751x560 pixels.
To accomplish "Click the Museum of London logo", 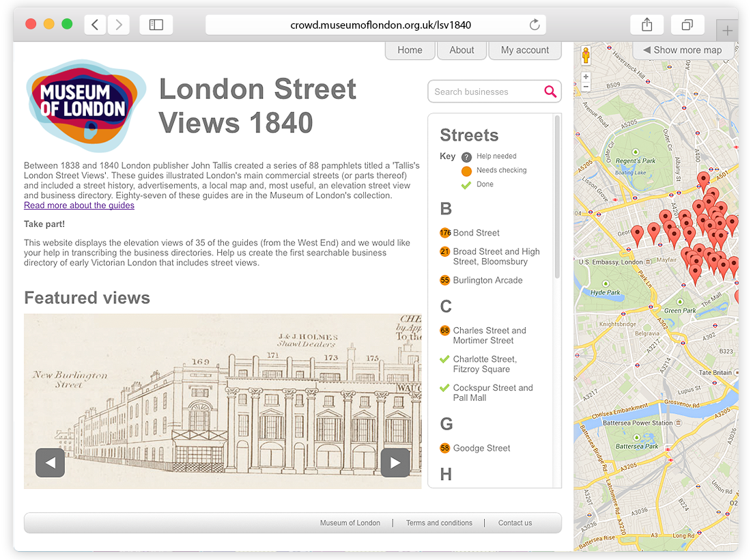I will pyautogui.click(x=85, y=105).
